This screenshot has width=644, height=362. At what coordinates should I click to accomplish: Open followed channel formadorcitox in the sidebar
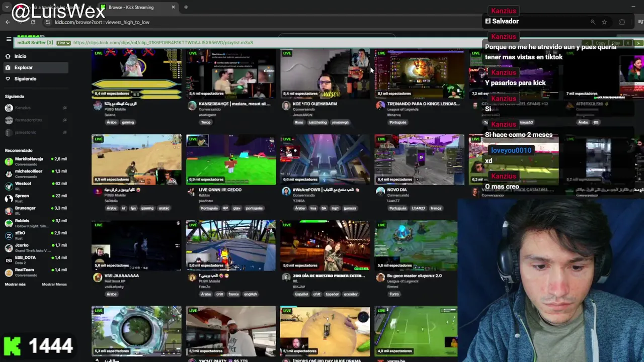click(x=35, y=120)
